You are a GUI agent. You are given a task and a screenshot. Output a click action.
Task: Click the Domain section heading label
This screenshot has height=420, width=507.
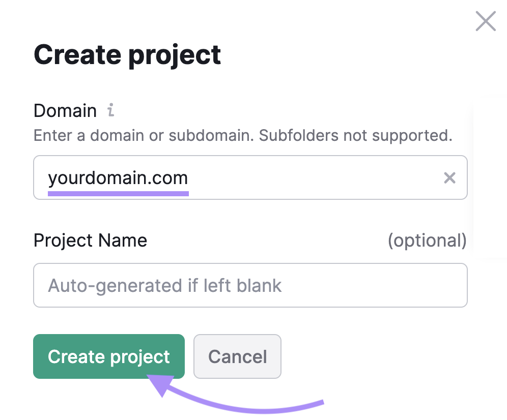click(x=65, y=110)
